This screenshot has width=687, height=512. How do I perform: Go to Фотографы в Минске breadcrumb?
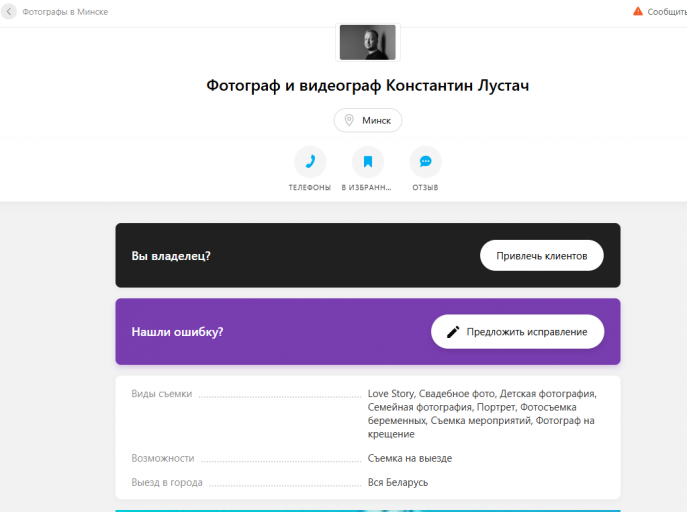(65, 12)
